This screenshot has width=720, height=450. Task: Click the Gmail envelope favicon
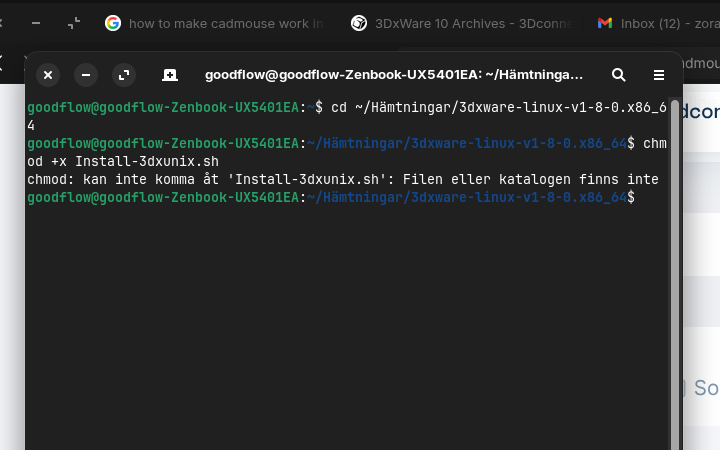[605, 22]
